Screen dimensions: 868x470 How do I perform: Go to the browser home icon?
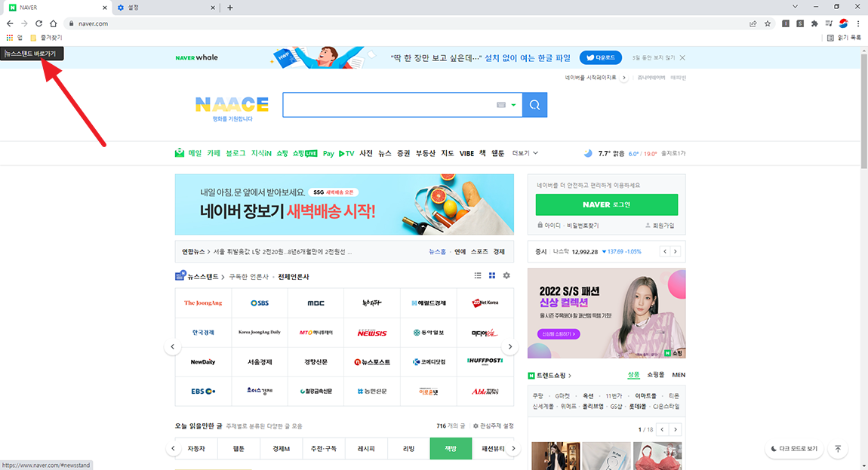(x=53, y=23)
